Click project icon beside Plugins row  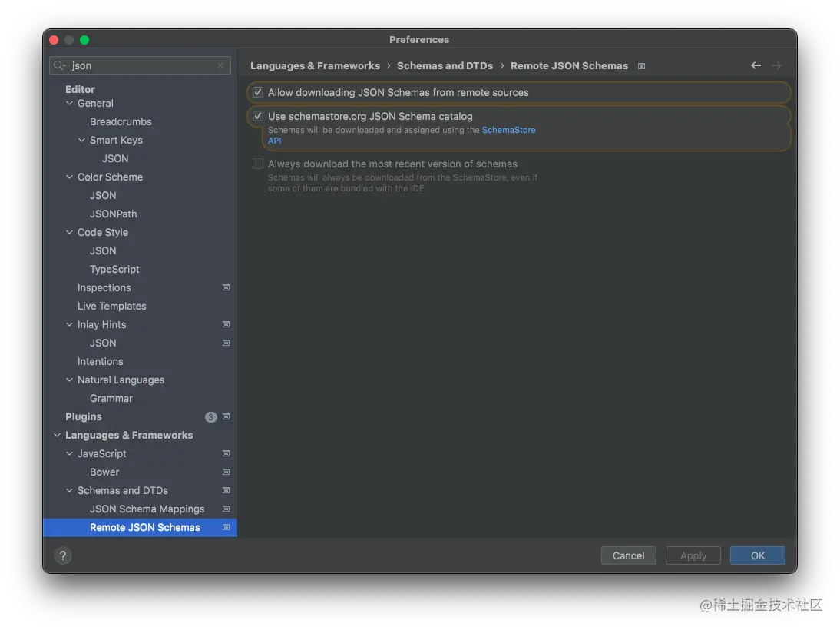(x=226, y=416)
